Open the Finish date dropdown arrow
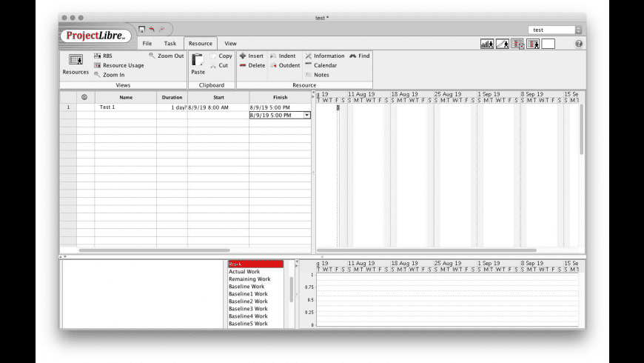 coord(306,115)
